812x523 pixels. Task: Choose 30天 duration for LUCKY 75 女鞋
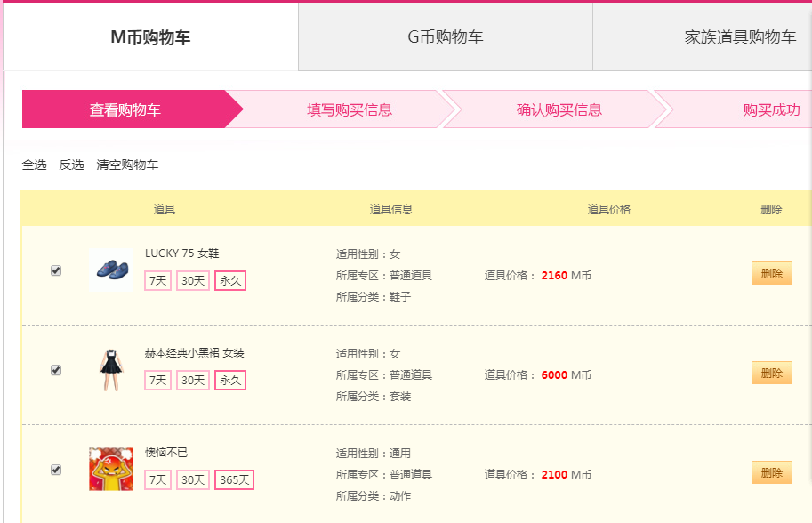pos(193,281)
